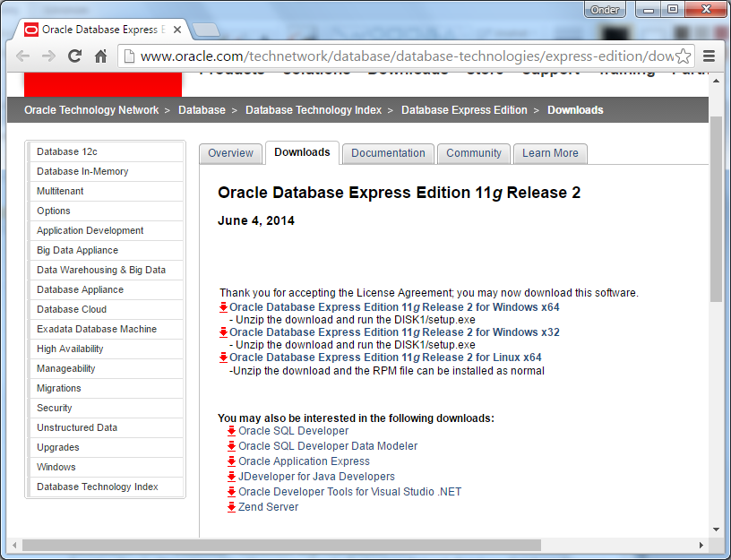Open the Oracle SQL Developer link
731x560 pixels.
pos(294,431)
